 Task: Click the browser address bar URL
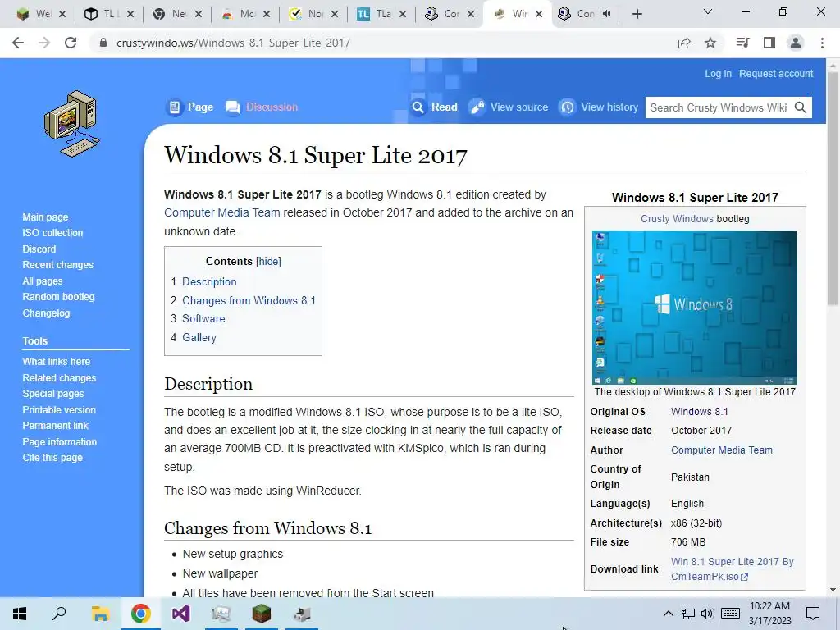233,43
